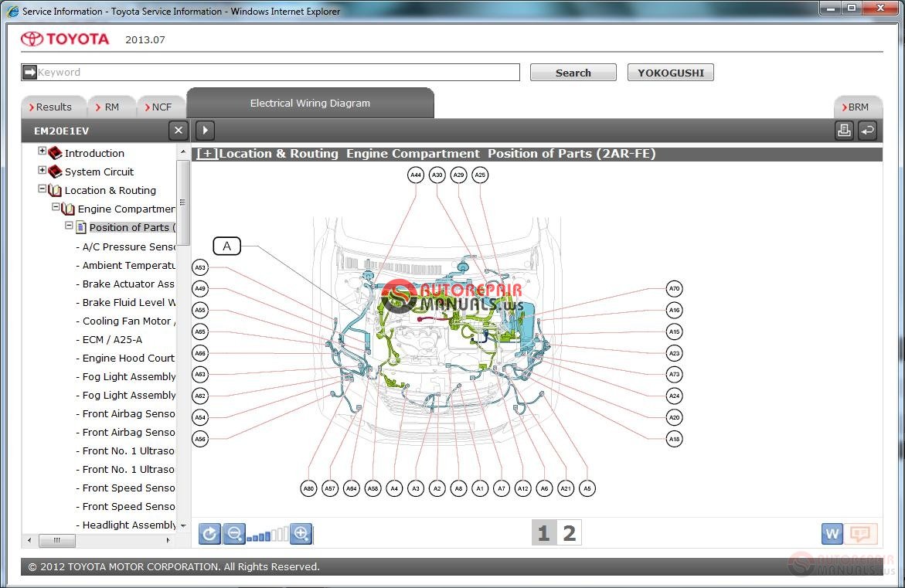
Task: Click connector label A5 in diagram
Action: [x=587, y=488]
